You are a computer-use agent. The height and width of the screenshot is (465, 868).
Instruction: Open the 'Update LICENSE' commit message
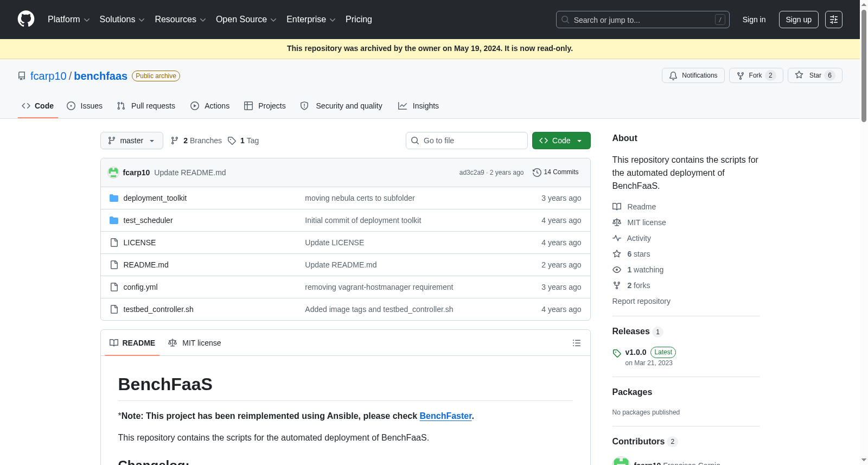pos(334,243)
